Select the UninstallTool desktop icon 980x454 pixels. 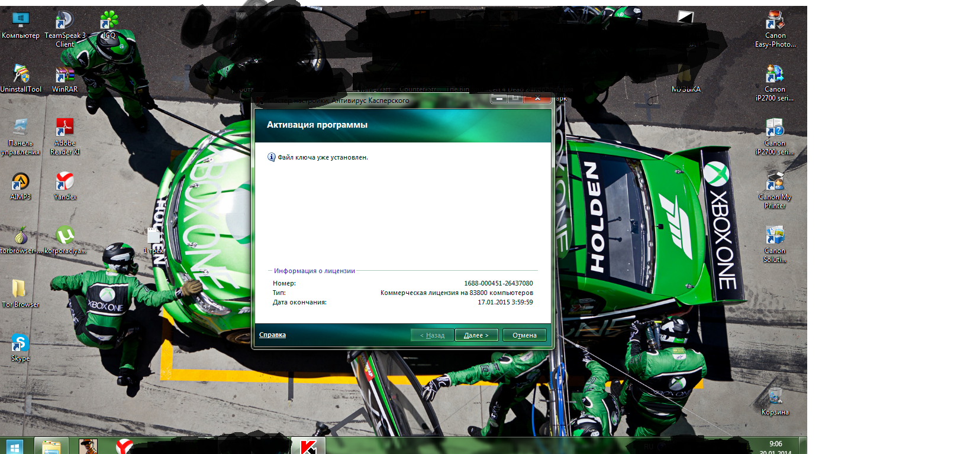(21, 79)
